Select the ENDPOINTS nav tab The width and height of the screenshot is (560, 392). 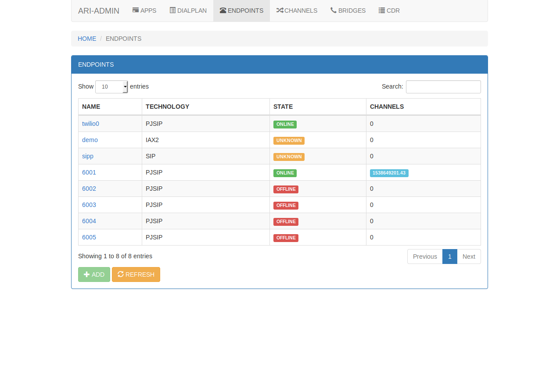pos(241,11)
